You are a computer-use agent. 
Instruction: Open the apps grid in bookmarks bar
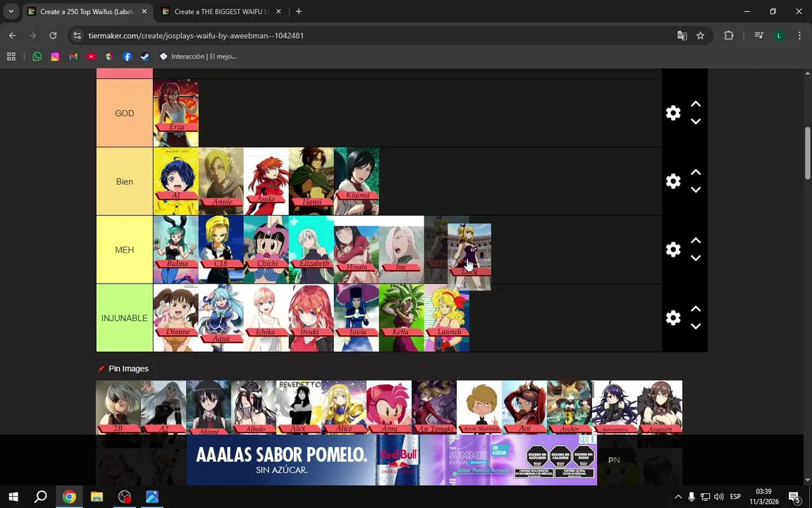tap(11, 56)
